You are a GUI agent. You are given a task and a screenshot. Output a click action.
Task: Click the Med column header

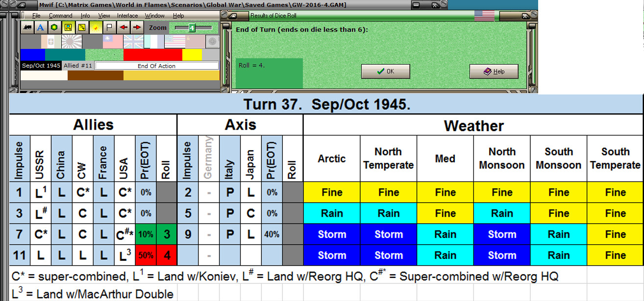click(445, 159)
